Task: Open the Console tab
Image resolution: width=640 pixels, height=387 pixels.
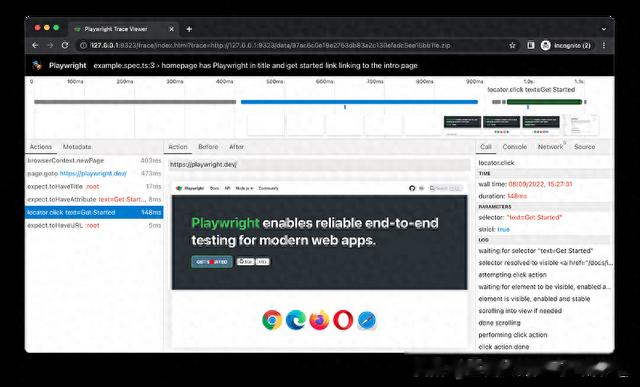Action: [515, 147]
